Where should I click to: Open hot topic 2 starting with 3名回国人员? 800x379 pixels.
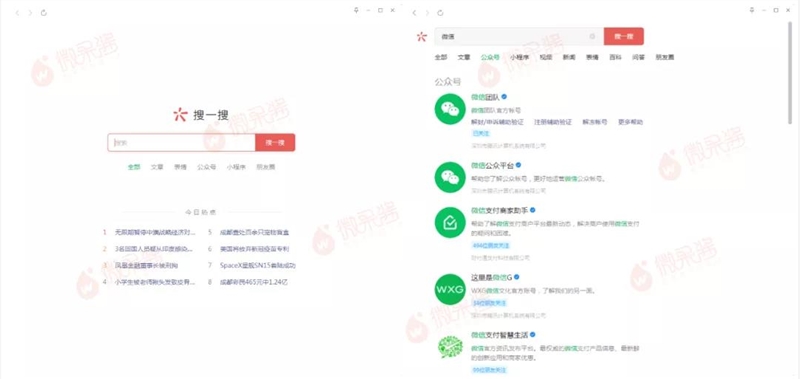point(154,249)
